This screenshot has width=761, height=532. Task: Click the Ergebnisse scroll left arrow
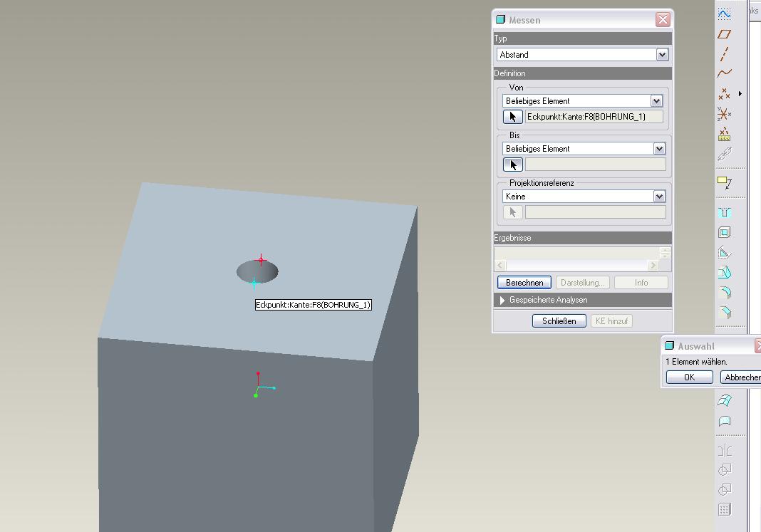pos(500,265)
